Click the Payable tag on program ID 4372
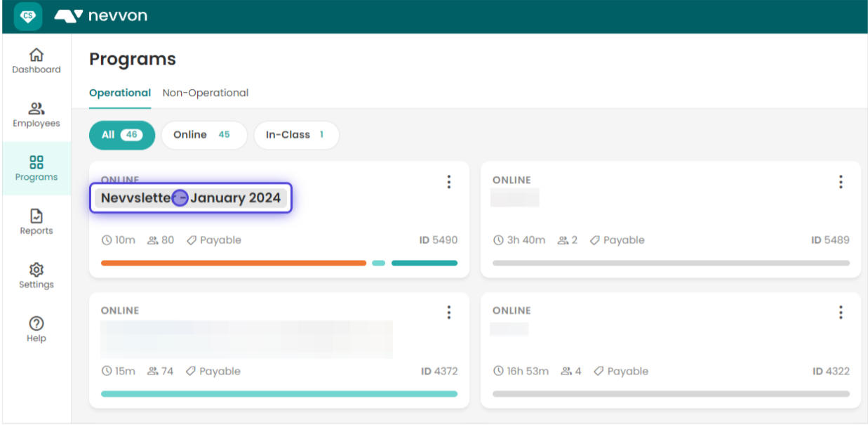 tap(213, 371)
